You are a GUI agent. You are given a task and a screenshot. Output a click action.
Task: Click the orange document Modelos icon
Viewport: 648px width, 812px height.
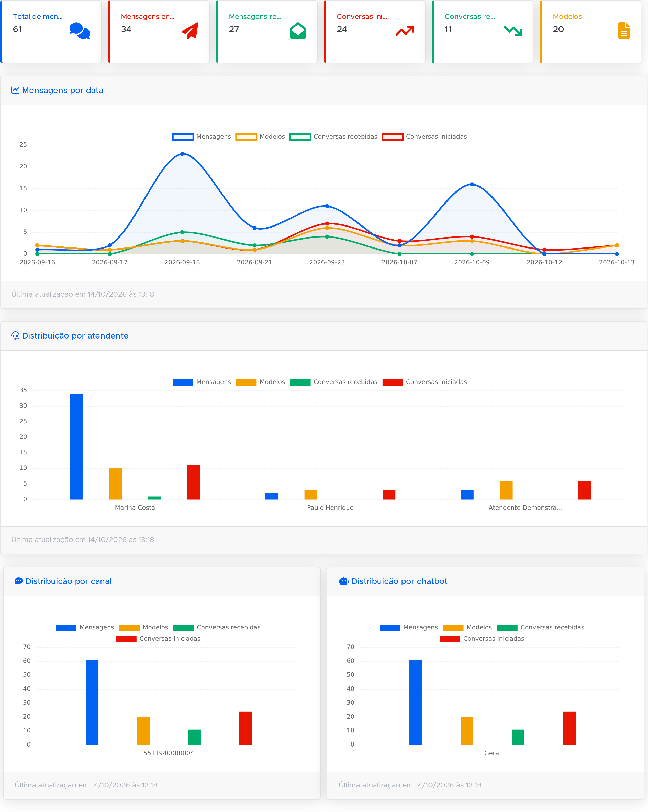[x=624, y=31]
